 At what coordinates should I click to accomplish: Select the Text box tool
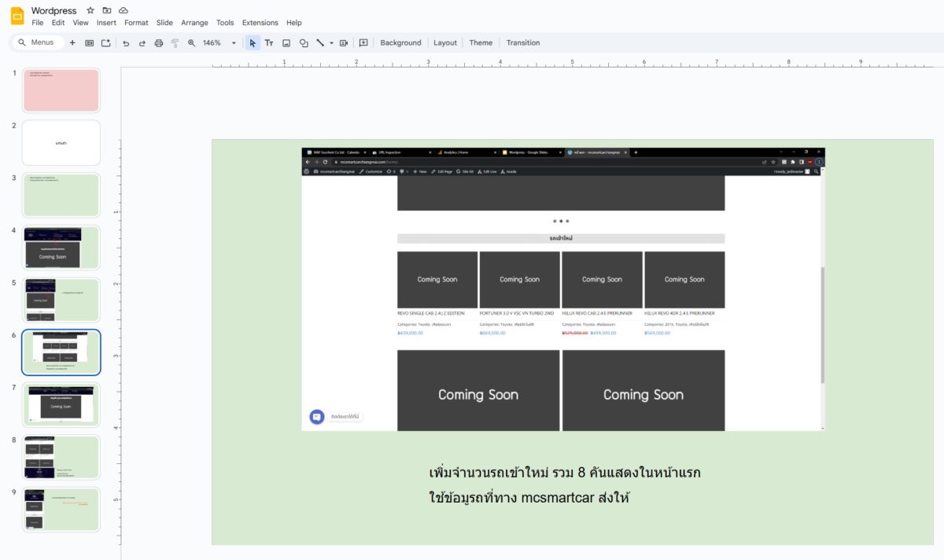[x=269, y=43]
